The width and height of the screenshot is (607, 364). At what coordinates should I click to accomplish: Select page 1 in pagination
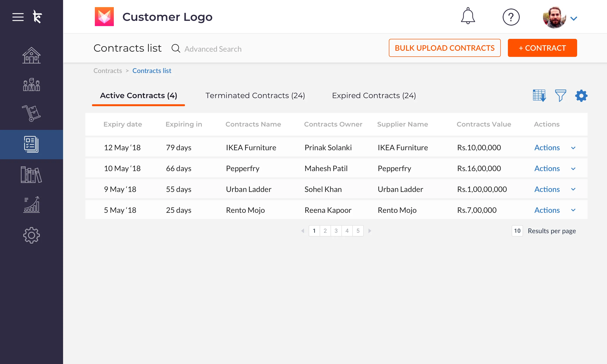tap(314, 231)
